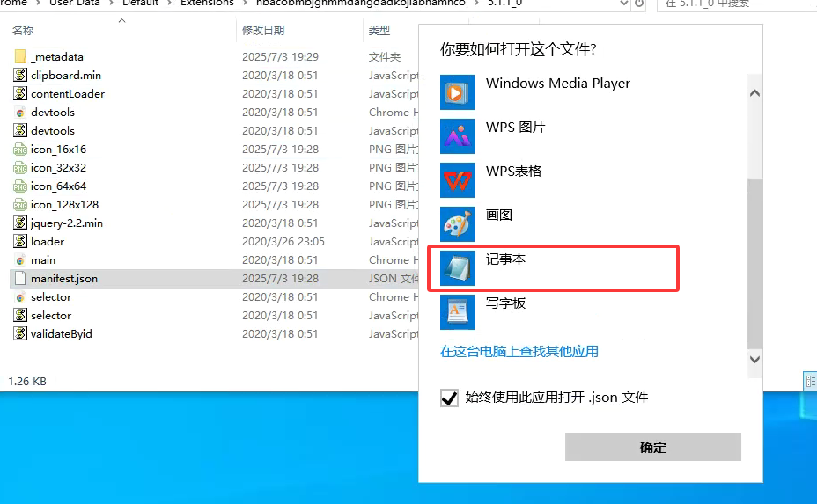Click the app list scrollbar thumb
The width and height of the screenshot is (817, 504).
(754, 263)
